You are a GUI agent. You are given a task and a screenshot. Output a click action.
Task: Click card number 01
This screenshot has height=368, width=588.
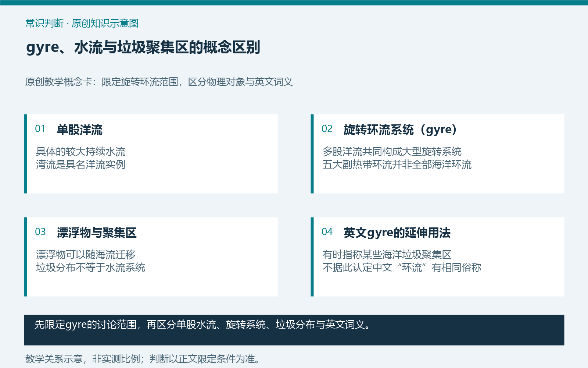coord(40,129)
